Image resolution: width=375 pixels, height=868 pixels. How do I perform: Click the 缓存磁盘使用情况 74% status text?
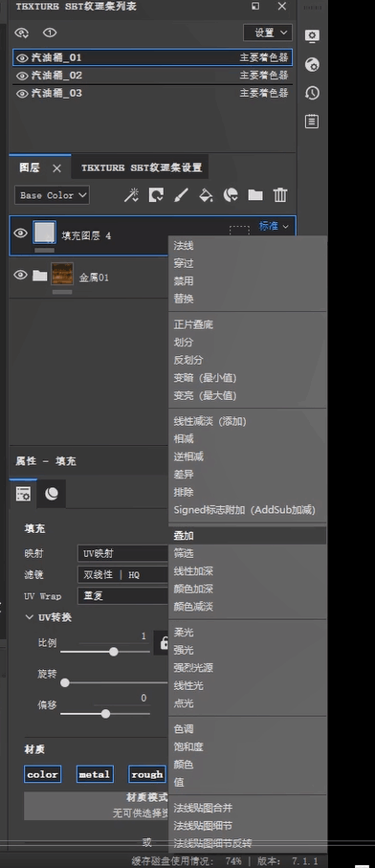point(187,861)
